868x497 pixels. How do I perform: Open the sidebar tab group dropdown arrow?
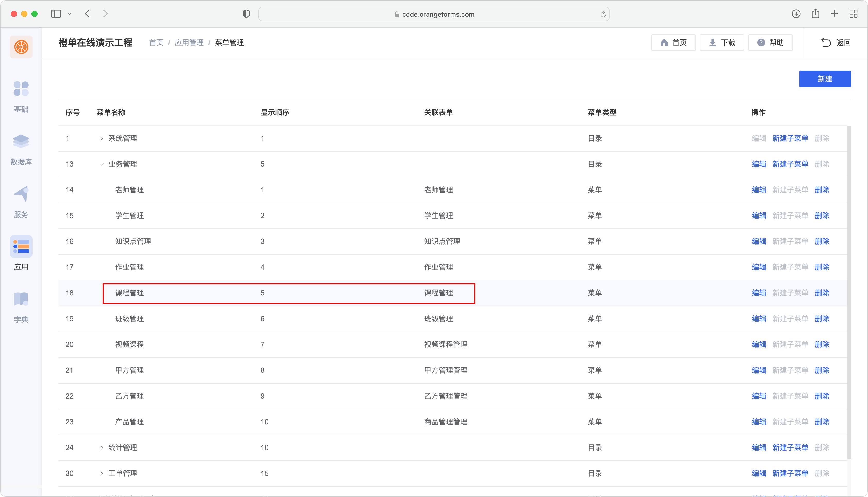point(70,14)
